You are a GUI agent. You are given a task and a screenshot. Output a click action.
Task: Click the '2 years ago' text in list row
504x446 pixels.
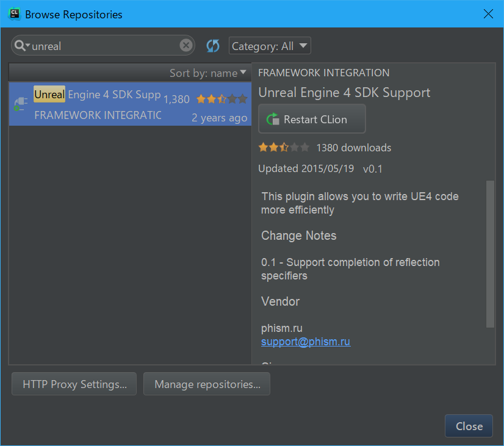point(220,118)
